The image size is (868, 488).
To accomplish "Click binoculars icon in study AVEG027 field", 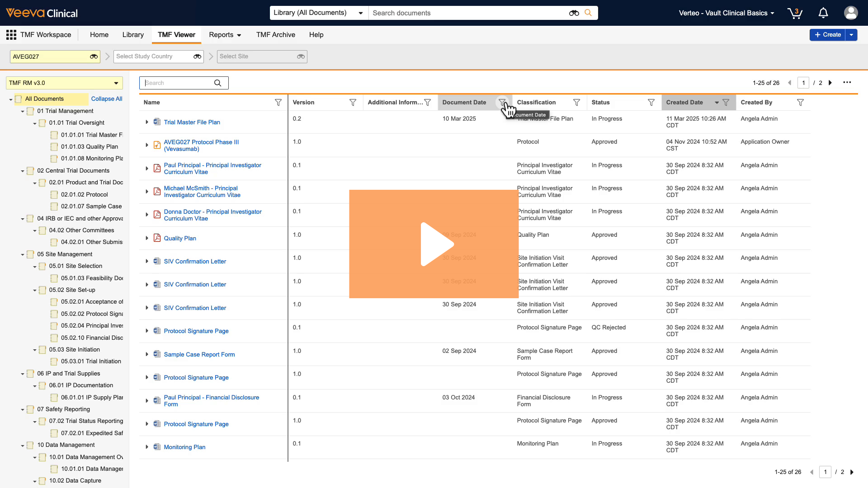I will [x=94, y=56].
